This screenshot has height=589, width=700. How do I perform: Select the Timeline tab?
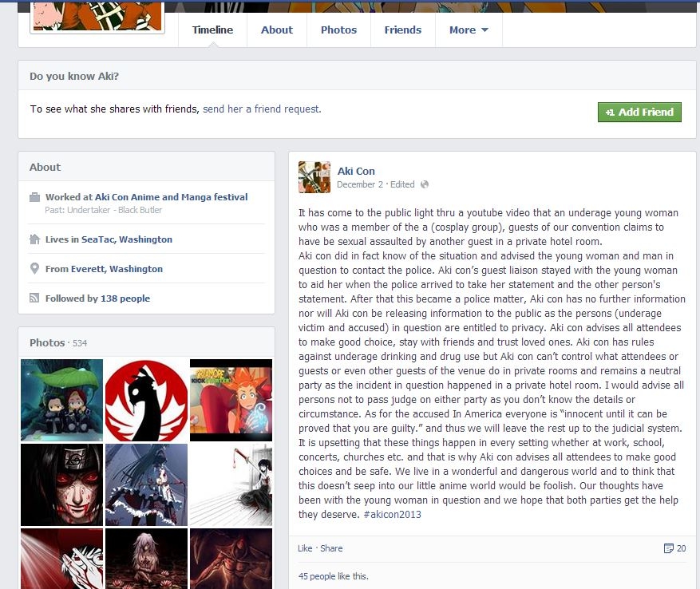pyautogui.click(x=212, y=30)
